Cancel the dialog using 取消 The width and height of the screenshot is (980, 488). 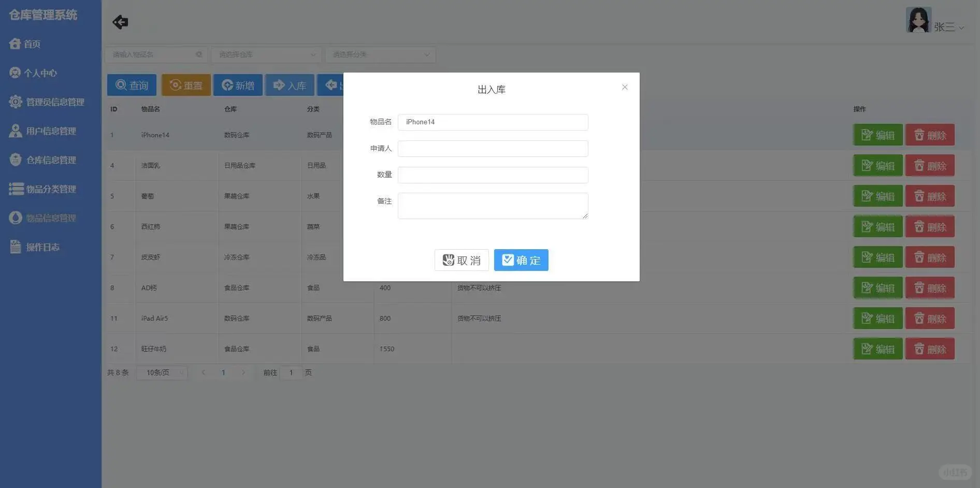pyautogui.click(x=461, y=260)
